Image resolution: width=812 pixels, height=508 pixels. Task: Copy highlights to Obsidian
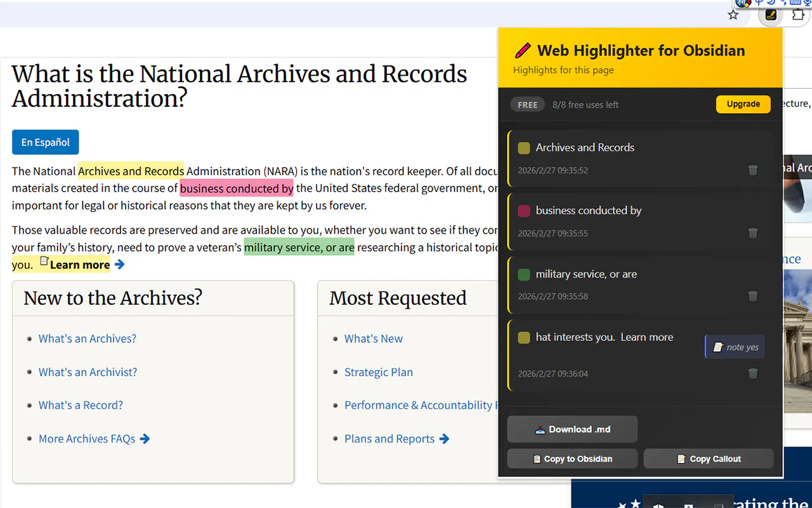572,458
